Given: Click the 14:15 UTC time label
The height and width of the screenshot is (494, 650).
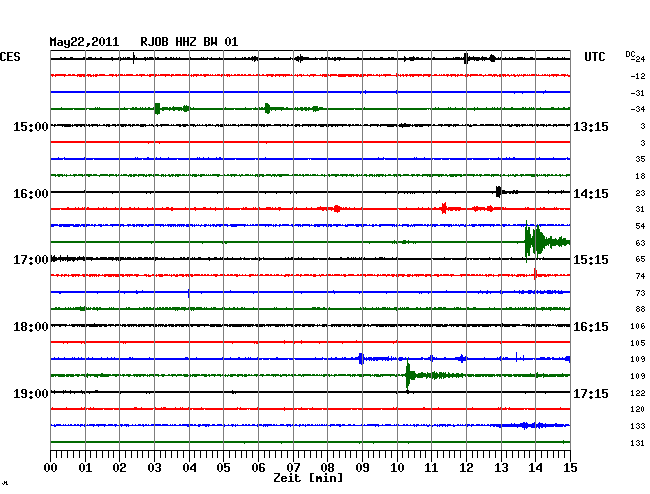Looking at the screenshot, I should (x=591, y=194).
